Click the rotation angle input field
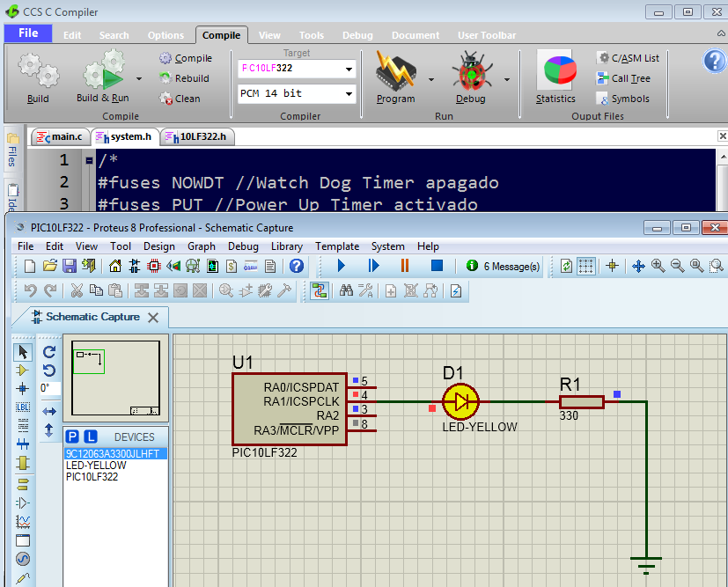This screenshot has height=587, width=728. coord(49,388)
